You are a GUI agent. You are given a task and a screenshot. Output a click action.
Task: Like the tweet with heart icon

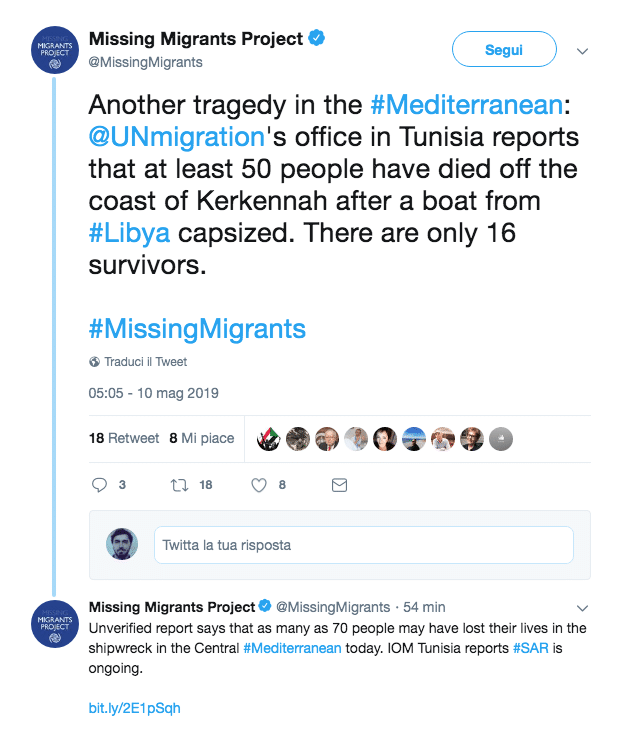[x=259, y=485]
